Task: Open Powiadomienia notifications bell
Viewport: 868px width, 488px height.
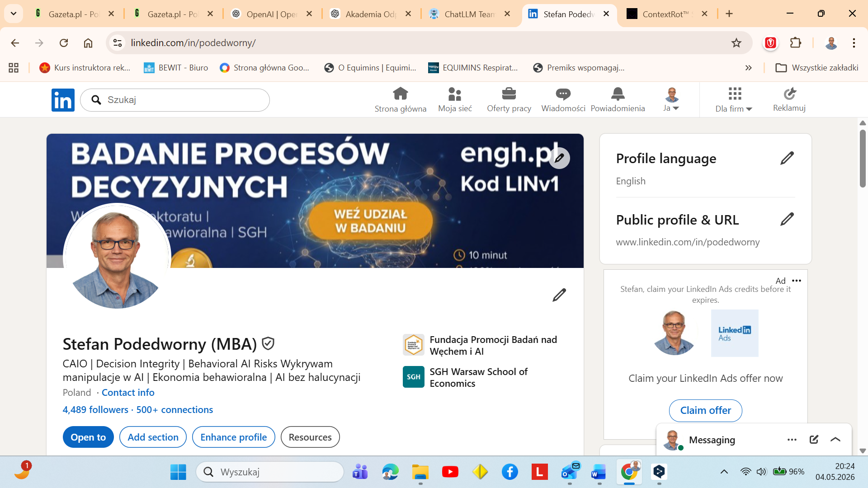Action: 618,94
